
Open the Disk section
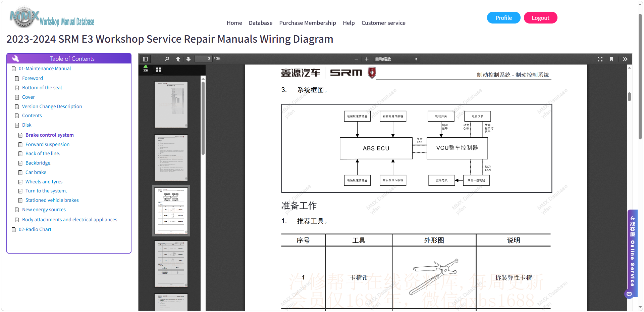click(x=27, y=125)
